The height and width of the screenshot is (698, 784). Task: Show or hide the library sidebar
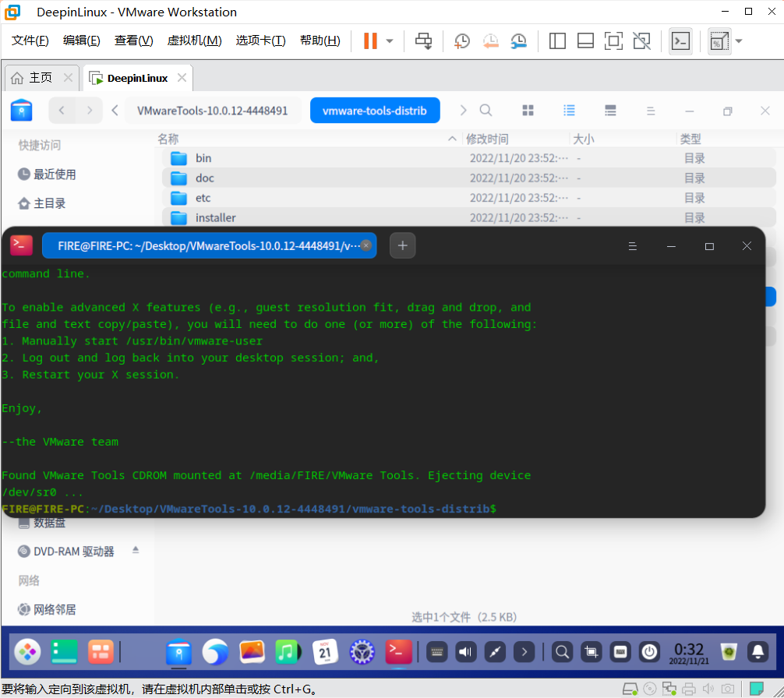point(557,41)
